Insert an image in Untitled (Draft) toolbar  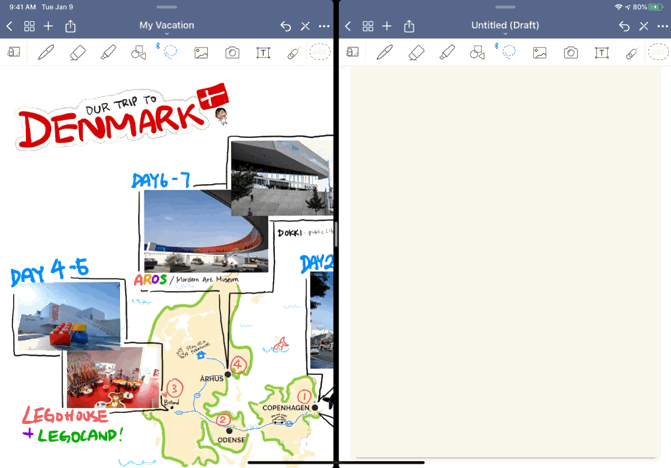(x=540, y=53)
